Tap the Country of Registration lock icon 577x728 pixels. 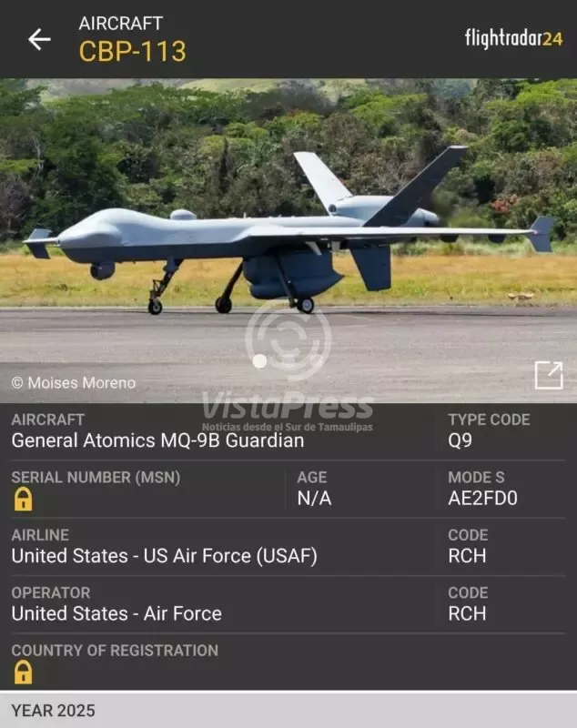23,672
